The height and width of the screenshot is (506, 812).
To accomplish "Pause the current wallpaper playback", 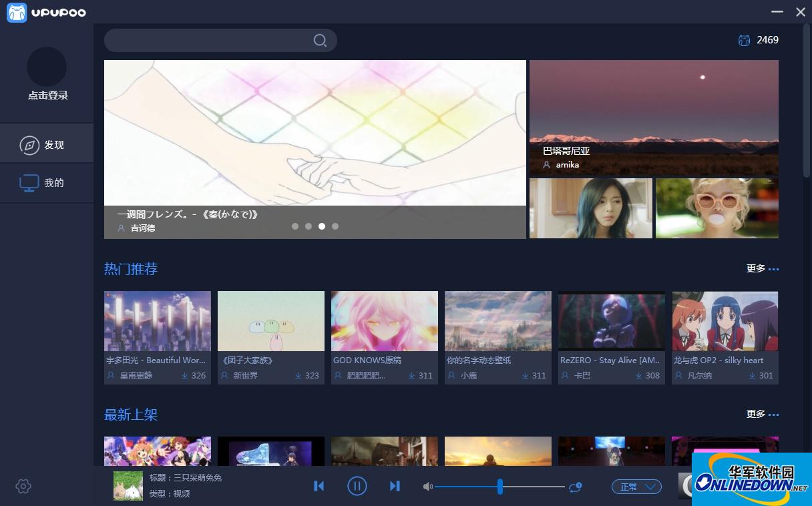I will [x=357, y=487].
